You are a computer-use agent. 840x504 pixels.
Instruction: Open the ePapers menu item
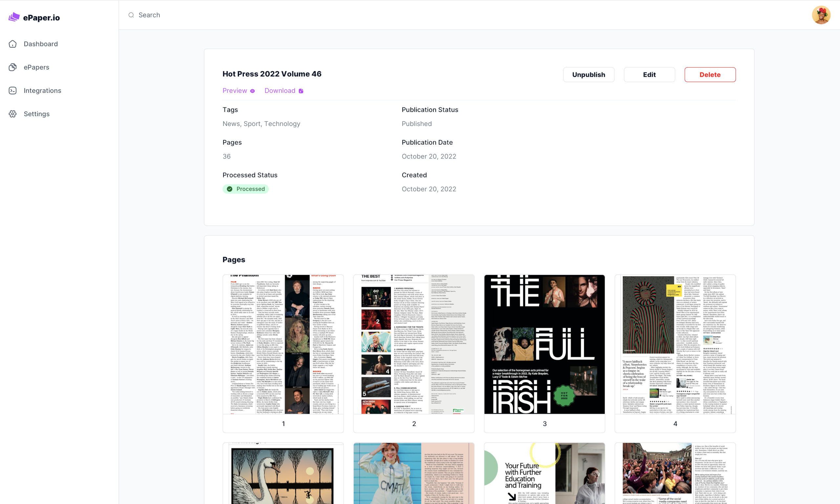tap(36, 67)
